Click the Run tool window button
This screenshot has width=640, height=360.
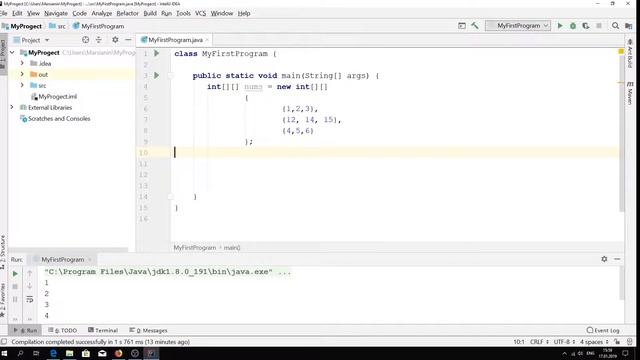[25, 330]
